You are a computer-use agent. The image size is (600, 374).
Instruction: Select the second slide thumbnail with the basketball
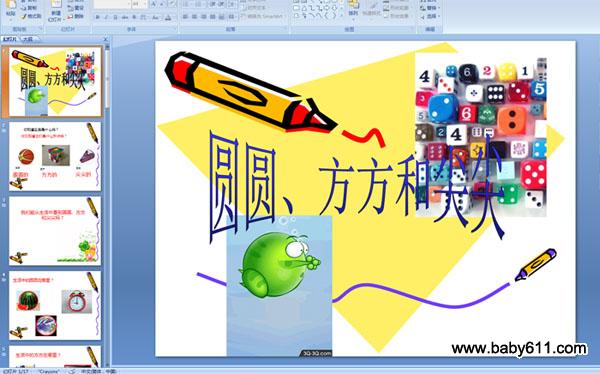(55, 156)
